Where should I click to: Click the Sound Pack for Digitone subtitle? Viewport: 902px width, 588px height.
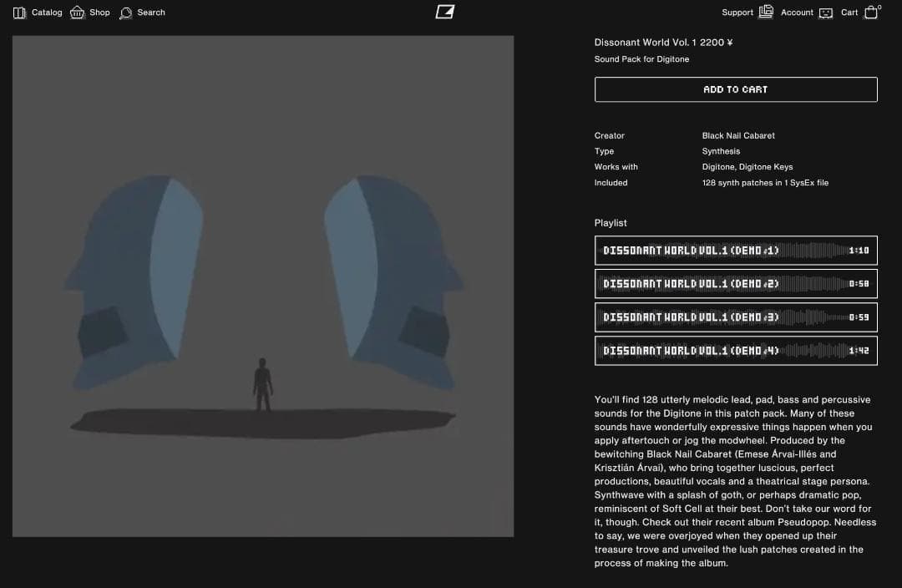641,59
